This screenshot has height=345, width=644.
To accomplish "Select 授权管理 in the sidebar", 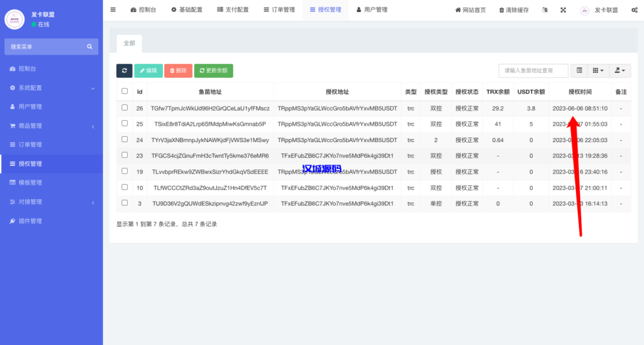I will (x=52, y=163).
